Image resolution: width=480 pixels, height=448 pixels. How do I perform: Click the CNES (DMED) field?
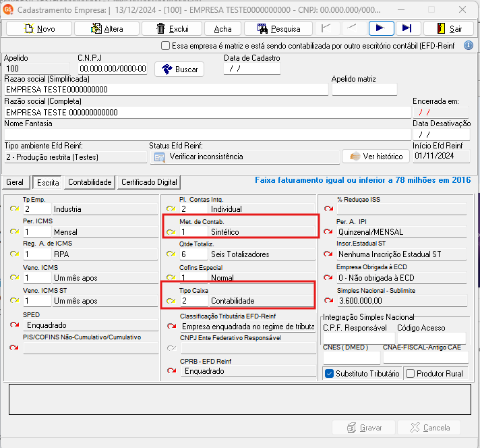(x=351, y=358)
